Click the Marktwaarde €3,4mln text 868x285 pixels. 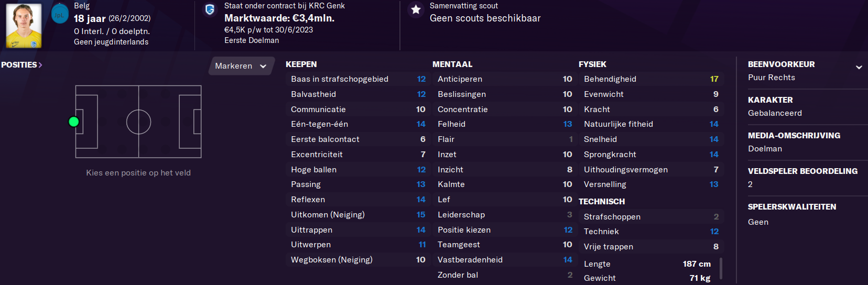tap(279, 18)
